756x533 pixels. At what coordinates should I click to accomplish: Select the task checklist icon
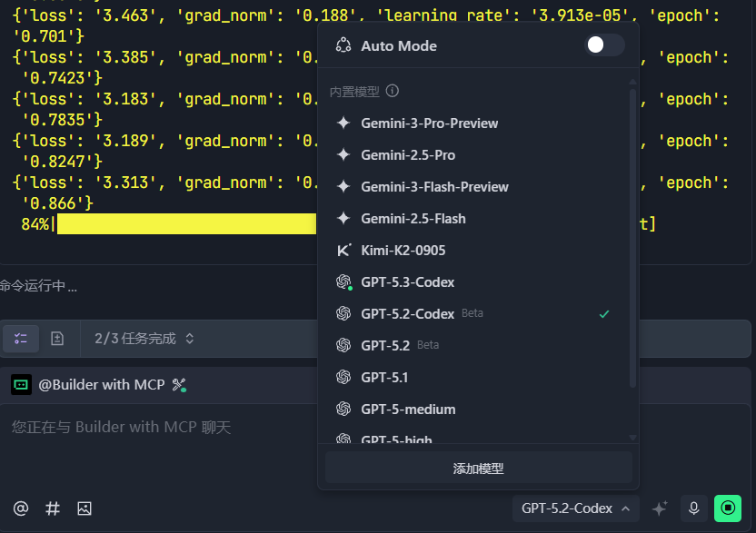pos(21,338)
